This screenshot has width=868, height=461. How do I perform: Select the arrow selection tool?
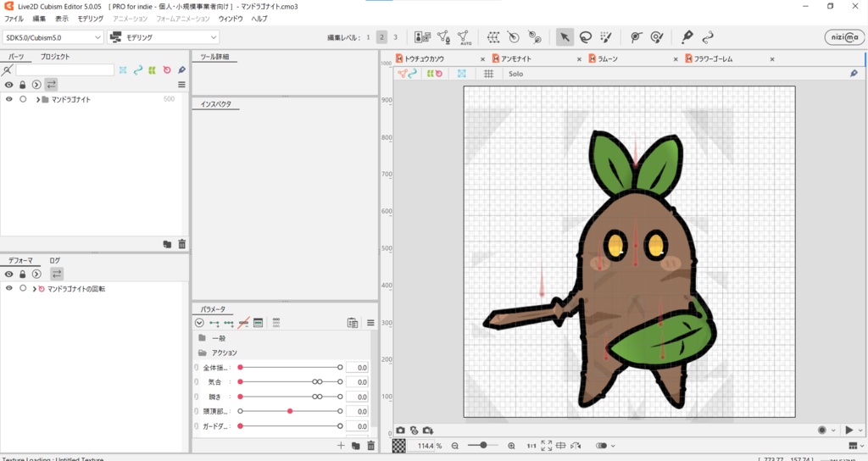click(565, 37)
